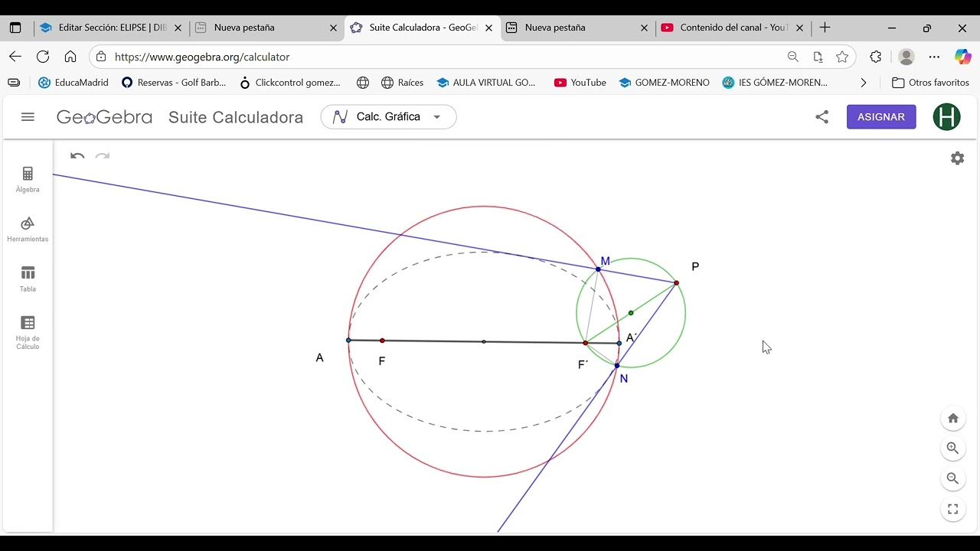Close the Suite Calculadora tab
The width and height of the screenshot is (980, 551).
[x=489, y=28]
